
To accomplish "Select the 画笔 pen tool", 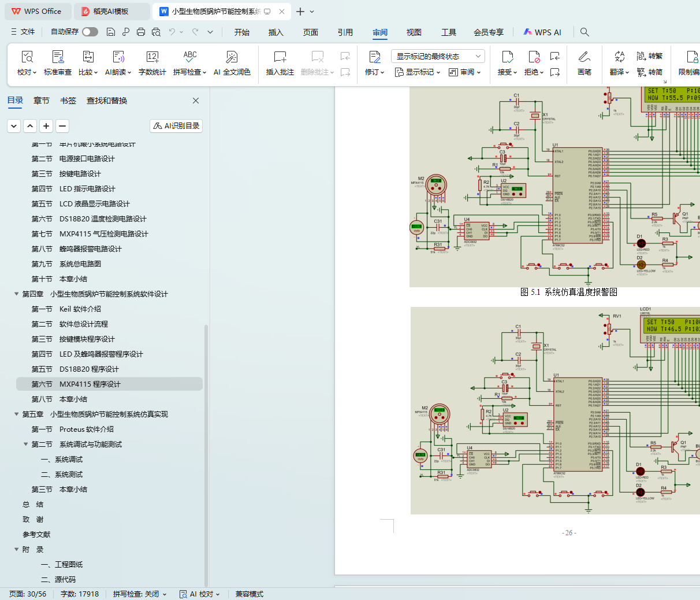I will tap(584, 57).
